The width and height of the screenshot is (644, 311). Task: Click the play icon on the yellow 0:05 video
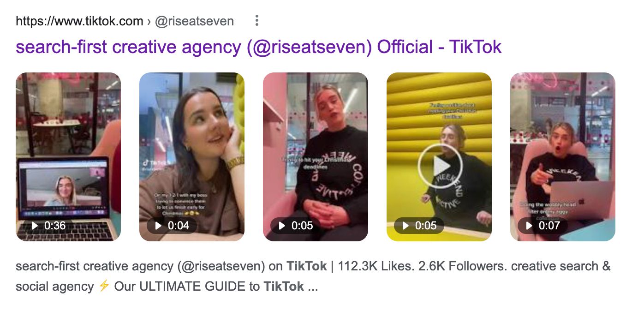405,226
